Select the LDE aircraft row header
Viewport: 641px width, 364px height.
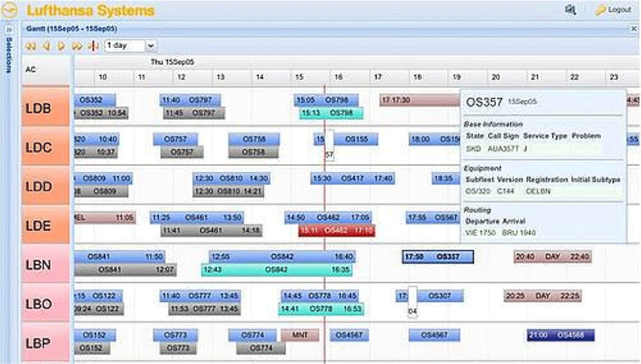[x=46, y=225]
